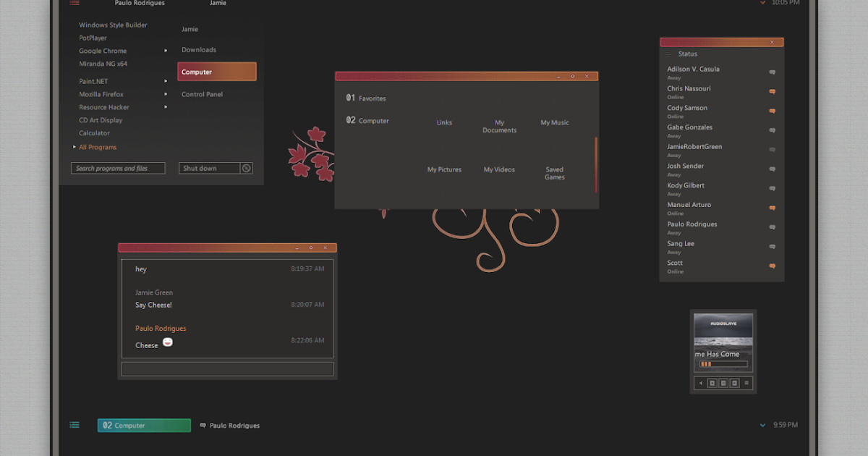This screenshot has height=456, width=868.
Task: Open My Documents folder
Action: [500, 126]
